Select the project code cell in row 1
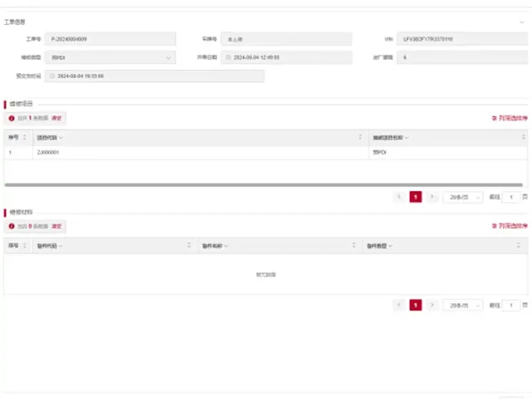Viewport: 532px width, 399px height. [200, 152]
